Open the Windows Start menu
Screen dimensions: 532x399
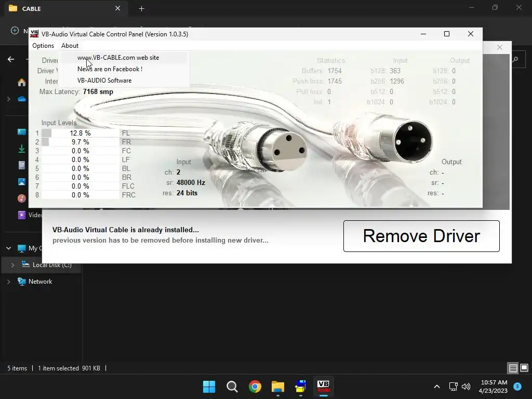click(209, 387)
